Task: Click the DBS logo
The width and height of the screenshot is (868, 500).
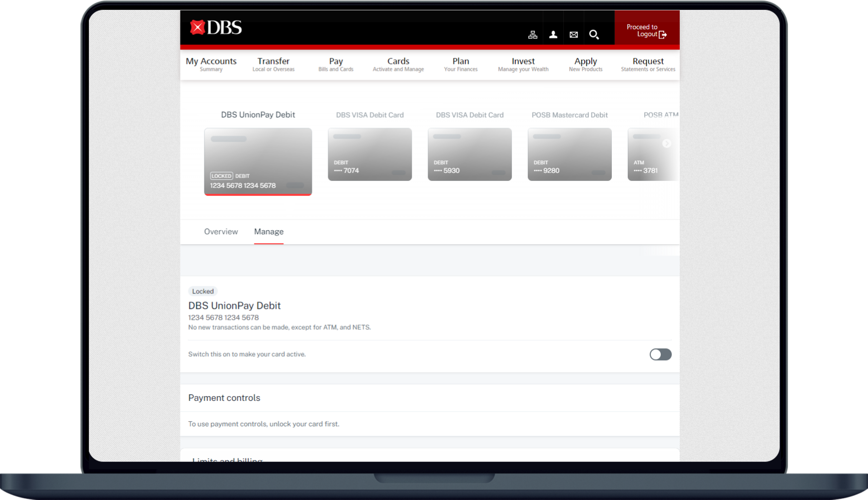Action: coord(216,27)
